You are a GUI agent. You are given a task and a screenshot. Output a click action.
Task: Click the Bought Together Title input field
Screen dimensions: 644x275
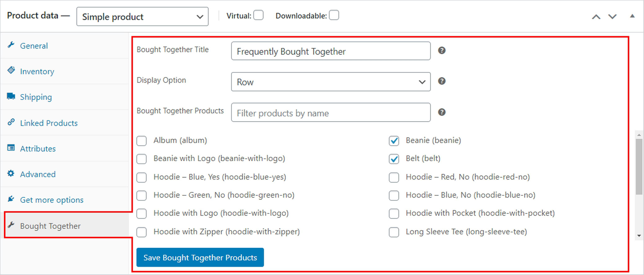coord(331,51)
